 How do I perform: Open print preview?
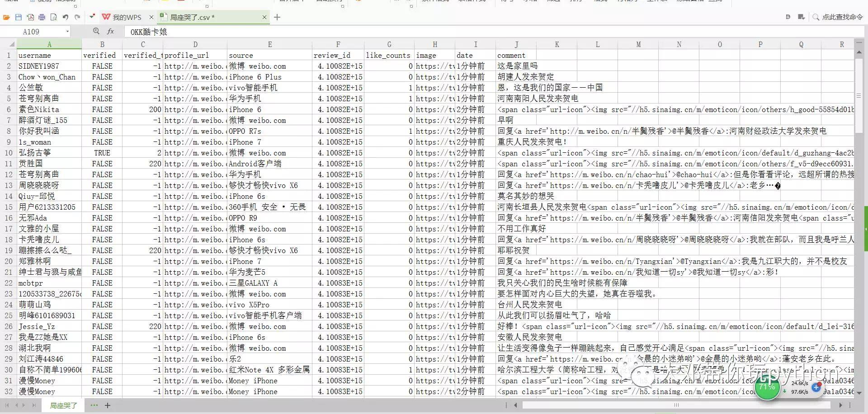pos(53,17)
